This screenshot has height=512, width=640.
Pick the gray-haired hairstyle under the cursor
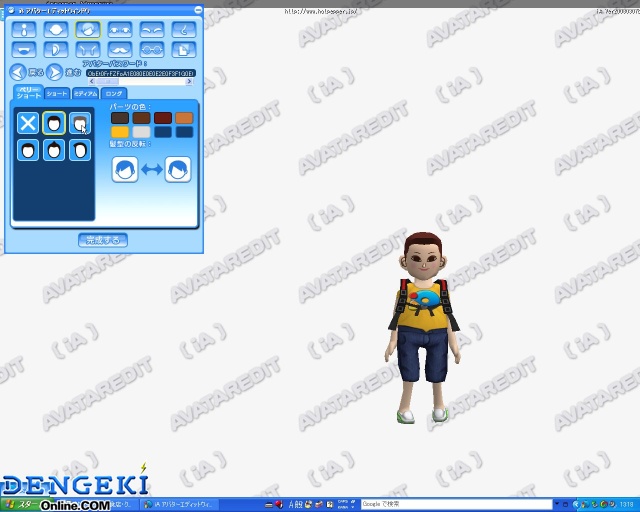pos(80,122)
